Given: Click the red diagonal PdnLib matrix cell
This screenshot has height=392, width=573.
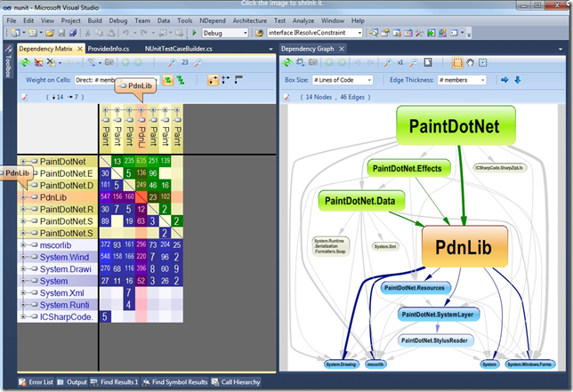Looking at the screenshot, I should [x=141, y=197].
